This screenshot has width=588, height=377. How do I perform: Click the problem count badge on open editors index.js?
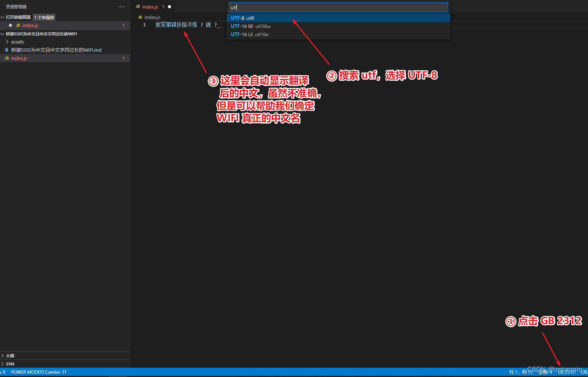[124, 25]
